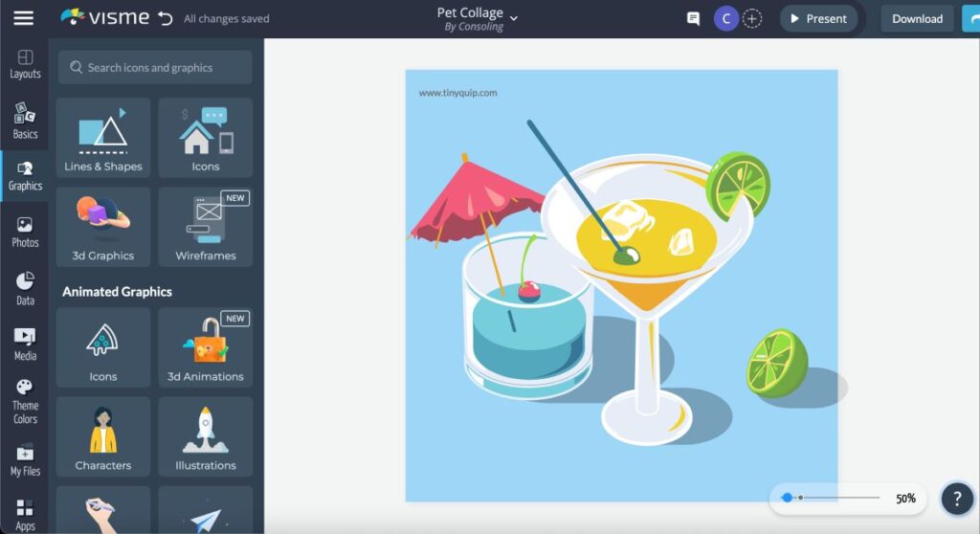Open the help question mark button

coord(956,499)
